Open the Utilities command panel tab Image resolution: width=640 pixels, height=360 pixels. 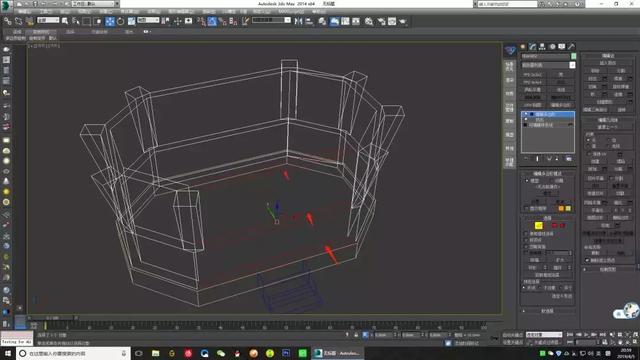tap(571, 47)
